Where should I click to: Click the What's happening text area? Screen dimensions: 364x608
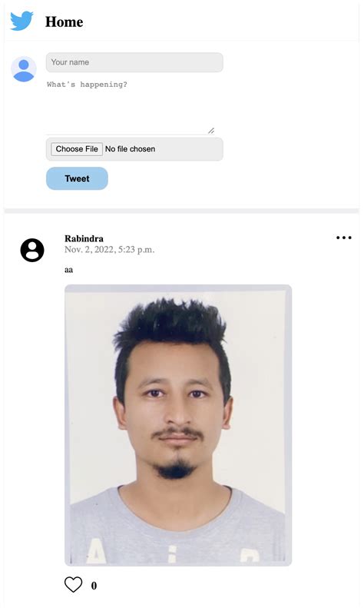point(131,105)
